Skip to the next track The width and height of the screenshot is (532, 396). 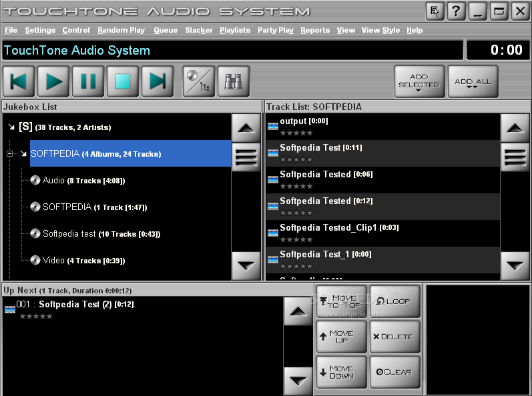point(158,81)
